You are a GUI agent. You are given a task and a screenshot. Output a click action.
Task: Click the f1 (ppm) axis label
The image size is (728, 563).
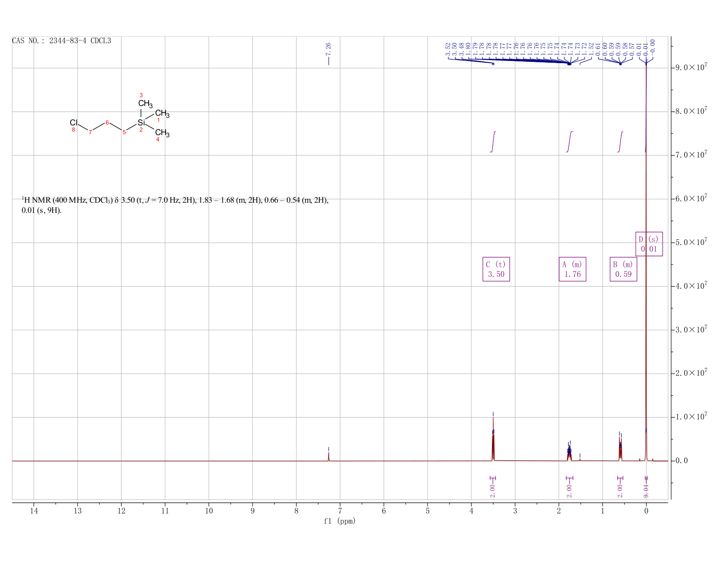tap(340, 521)
